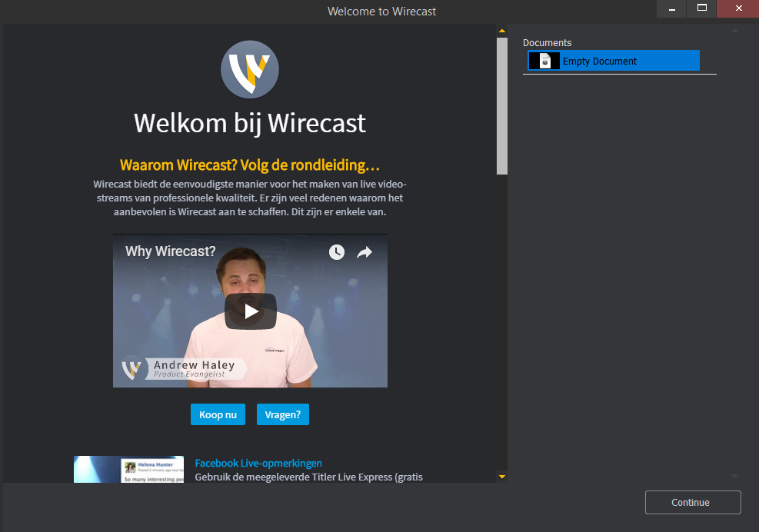Click the welcome page scroll-down arrow

pos(502,477)
